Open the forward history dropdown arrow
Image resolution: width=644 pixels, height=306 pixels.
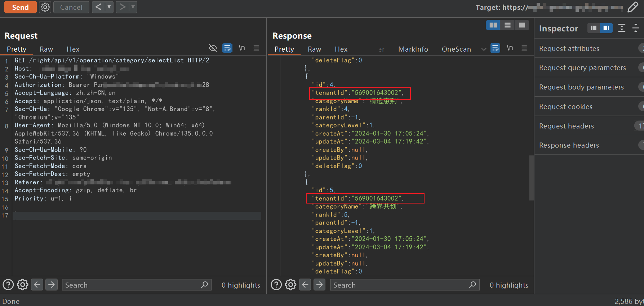[x=133, y=7]
